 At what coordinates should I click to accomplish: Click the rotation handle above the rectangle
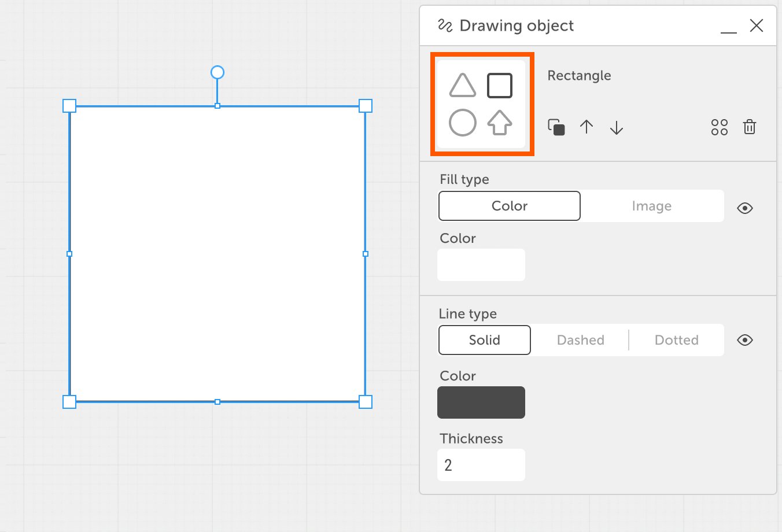[217, 72]
